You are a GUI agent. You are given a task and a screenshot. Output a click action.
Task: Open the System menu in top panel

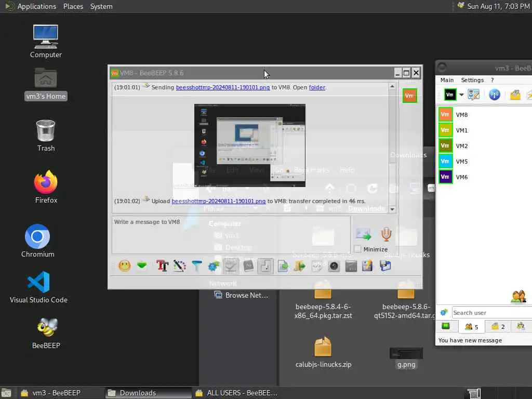[101, 6]
